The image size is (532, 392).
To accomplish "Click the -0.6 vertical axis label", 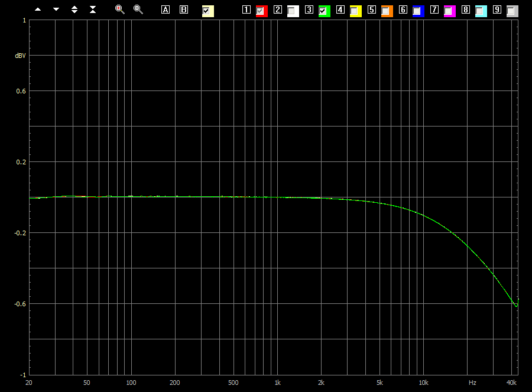I will tap(20, 304).
